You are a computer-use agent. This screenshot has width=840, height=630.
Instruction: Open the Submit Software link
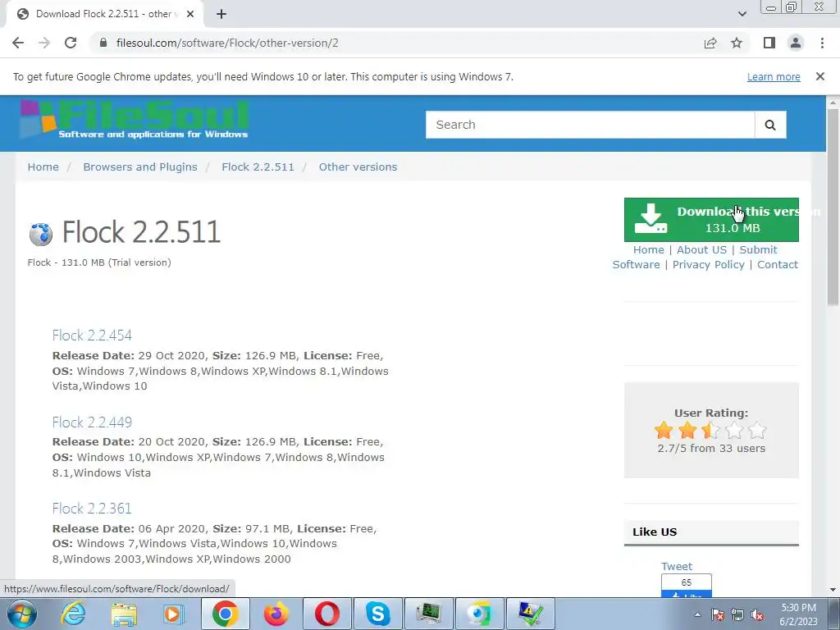tap(758, 249)
